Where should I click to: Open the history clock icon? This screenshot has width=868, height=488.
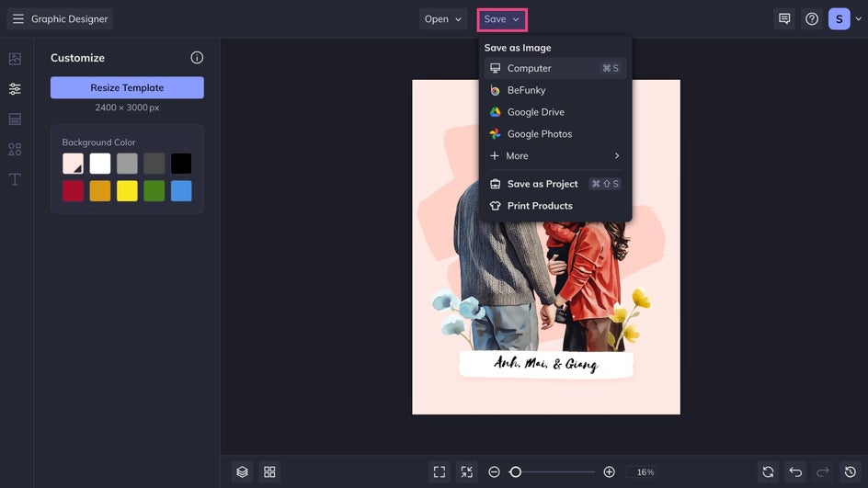pyautogui.click(x=851, y=472)
